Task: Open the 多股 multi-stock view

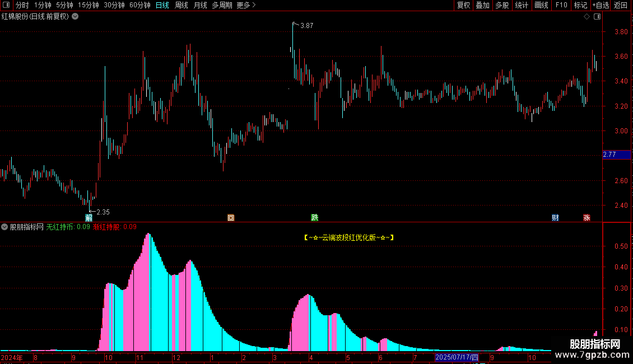Action: (x=502, y=5)
